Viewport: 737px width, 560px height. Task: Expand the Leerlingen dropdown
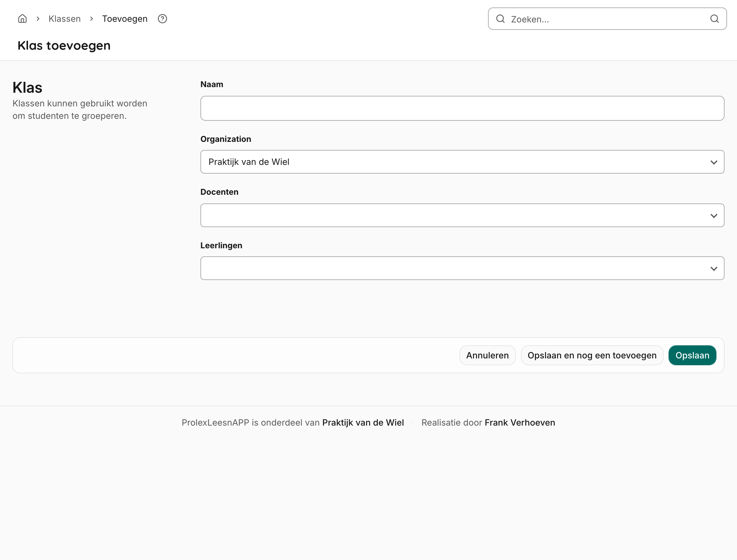point(462,268)
